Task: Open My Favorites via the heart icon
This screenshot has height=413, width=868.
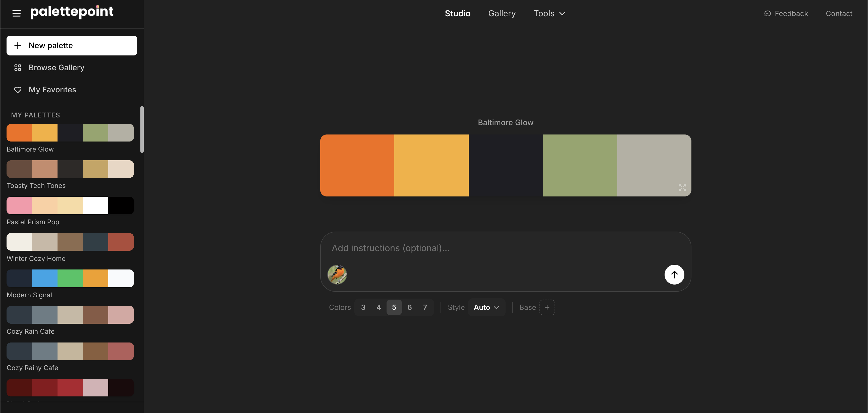Action: [18, 90]
